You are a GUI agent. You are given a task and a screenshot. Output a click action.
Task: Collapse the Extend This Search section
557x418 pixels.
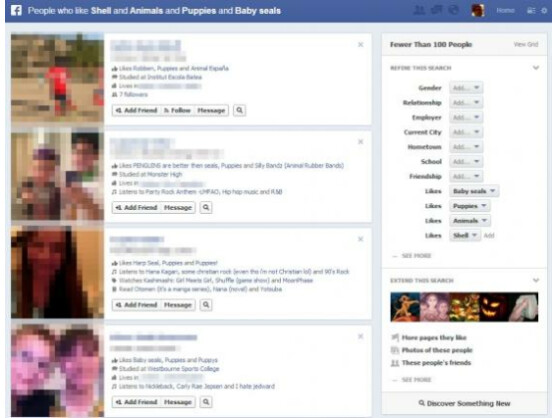536,281
